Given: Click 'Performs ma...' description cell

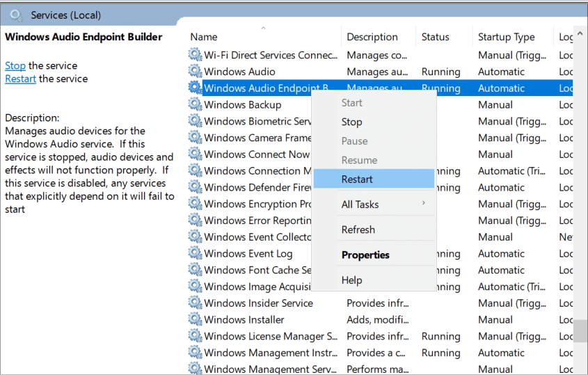Looking at the screenshot, I should click(x=378, y=369).
